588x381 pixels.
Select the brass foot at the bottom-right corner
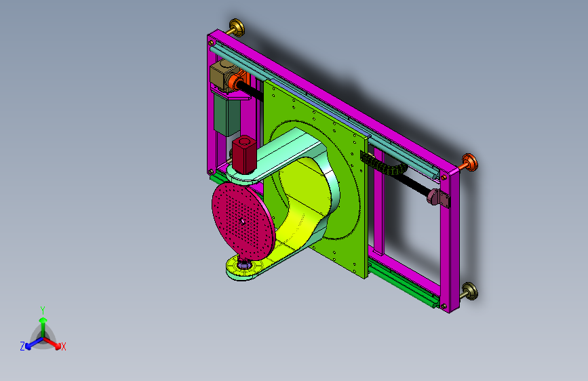[x=469, y=292]
